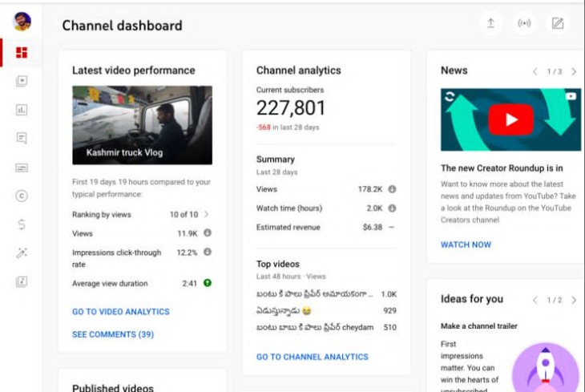Open the Videos icon in sidebar
The image size is (585, 392).
[22, 81]
